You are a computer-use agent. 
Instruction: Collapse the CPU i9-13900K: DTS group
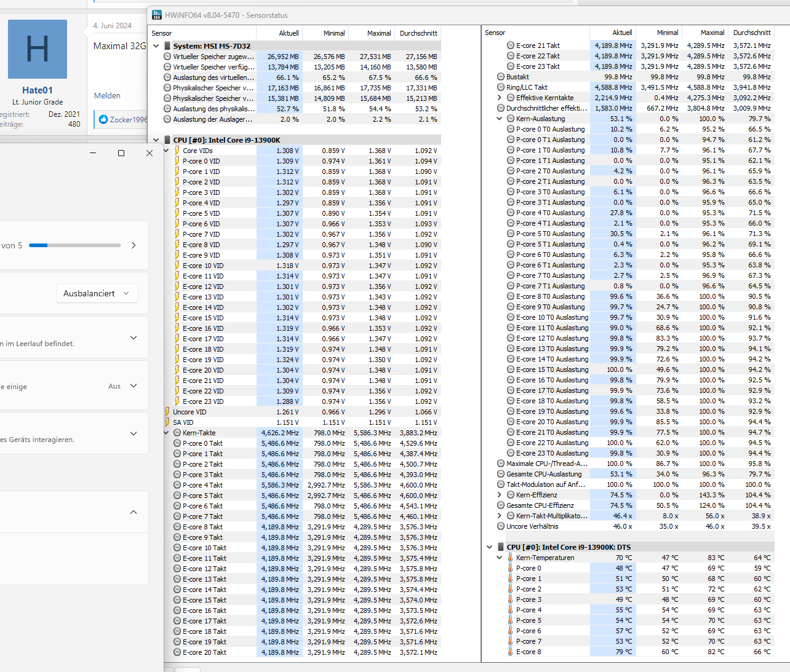(489, 547)
